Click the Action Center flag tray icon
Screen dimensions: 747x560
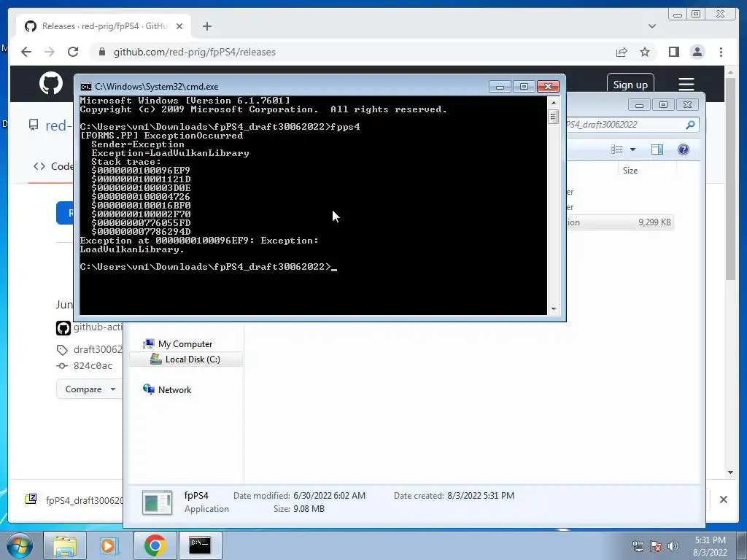pyautogui.click(x=656, y=546)
